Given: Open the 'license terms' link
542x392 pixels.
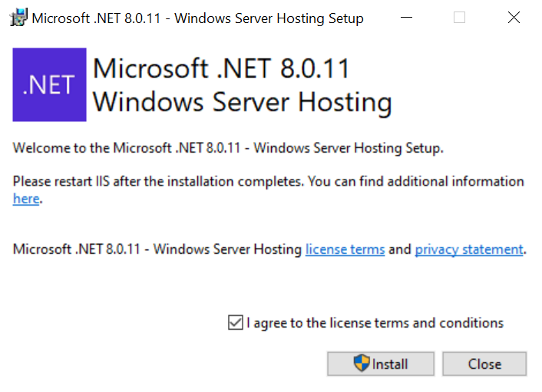Looking at the screenshot, I should point(345,249).
